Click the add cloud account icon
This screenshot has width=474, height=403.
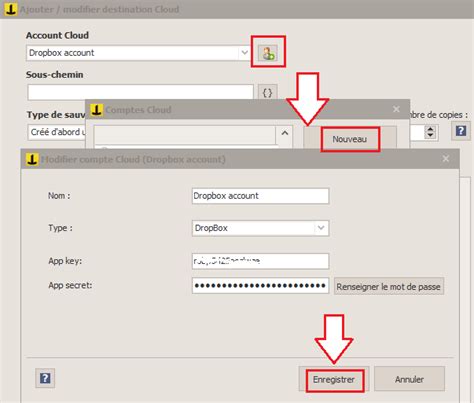click(x=268, y=53)
